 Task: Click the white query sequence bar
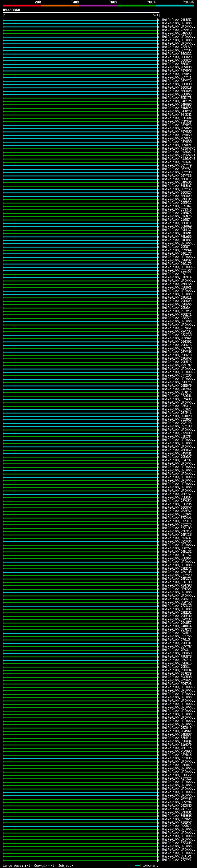click(81, 12)
